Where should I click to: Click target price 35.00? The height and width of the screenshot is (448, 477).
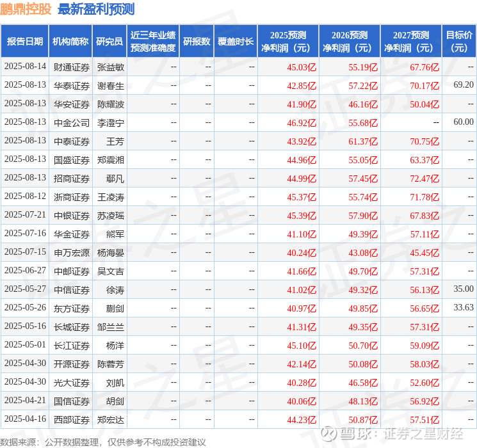point(464,289)
